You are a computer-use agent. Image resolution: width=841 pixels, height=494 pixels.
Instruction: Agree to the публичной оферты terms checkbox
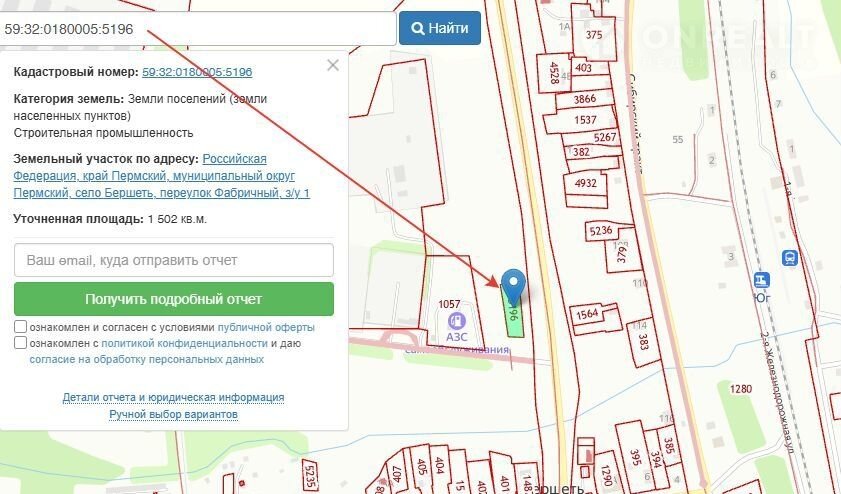(21, 327)
